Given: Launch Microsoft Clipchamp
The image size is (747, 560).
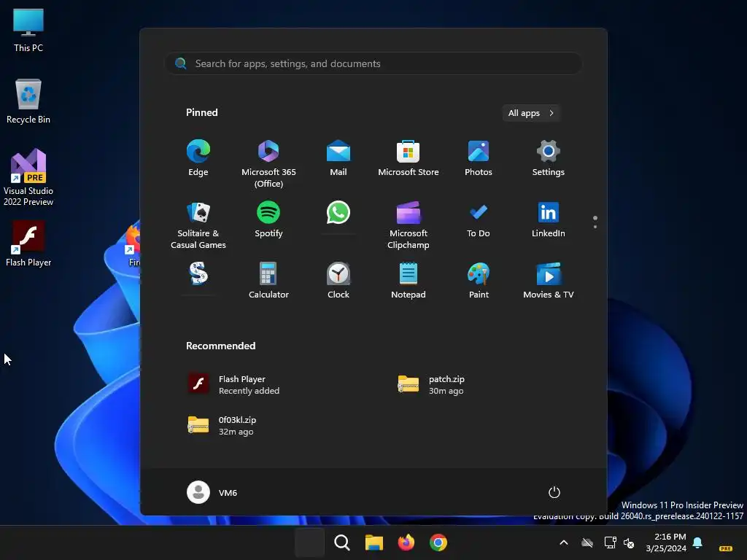Looking at the screenshot, I should [409, 226].
